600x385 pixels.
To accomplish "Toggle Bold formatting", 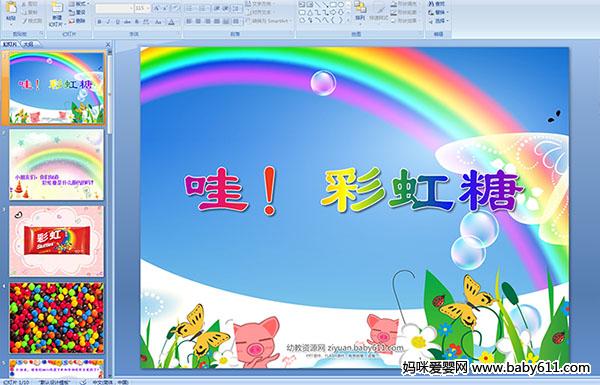I will [x=99, y=22].
